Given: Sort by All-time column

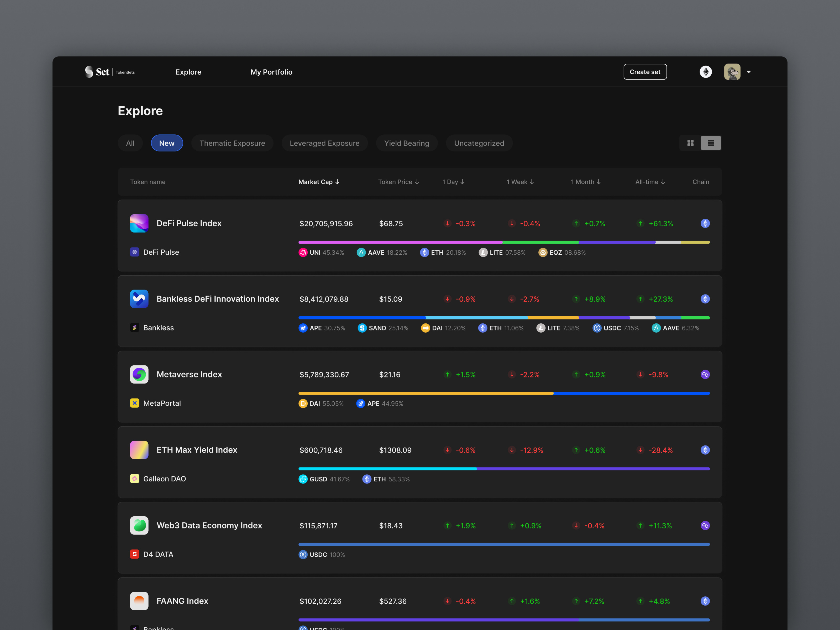Looking at the screenshot, I should [650, 182].
